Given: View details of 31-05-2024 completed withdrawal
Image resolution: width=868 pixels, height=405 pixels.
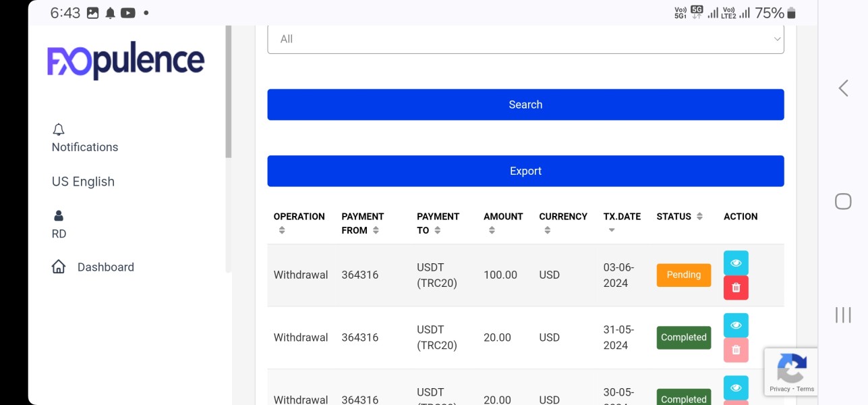Looking at the screenshot, I should [736, 325].
